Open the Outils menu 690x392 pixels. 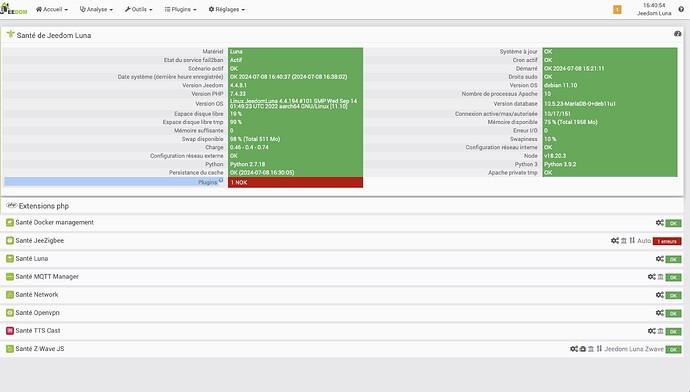click(x=138, y=9)
